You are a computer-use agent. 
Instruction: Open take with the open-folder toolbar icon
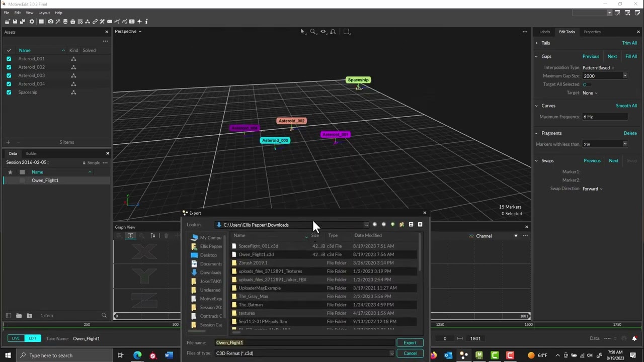(x=7, y=22)
